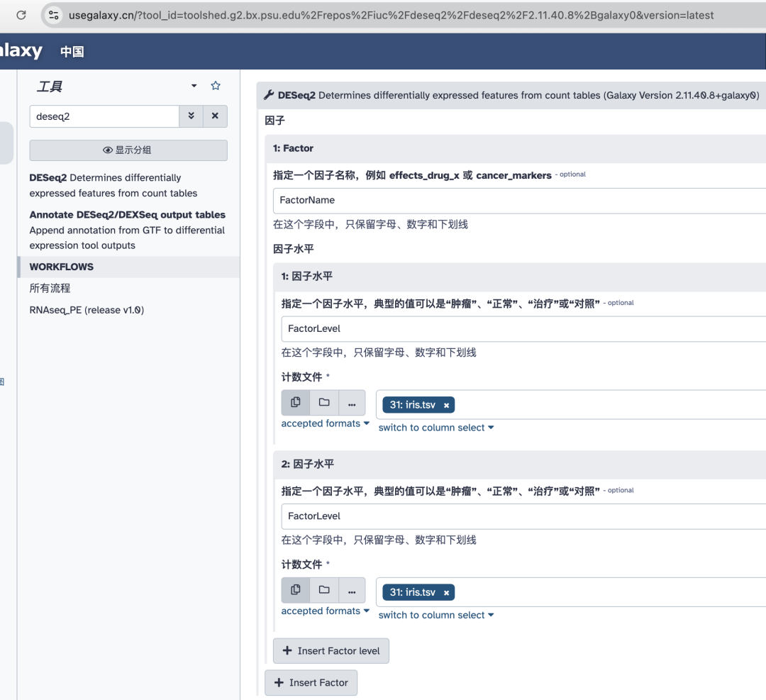Open tool panel options dropdown arrow

tap(194, 86)
